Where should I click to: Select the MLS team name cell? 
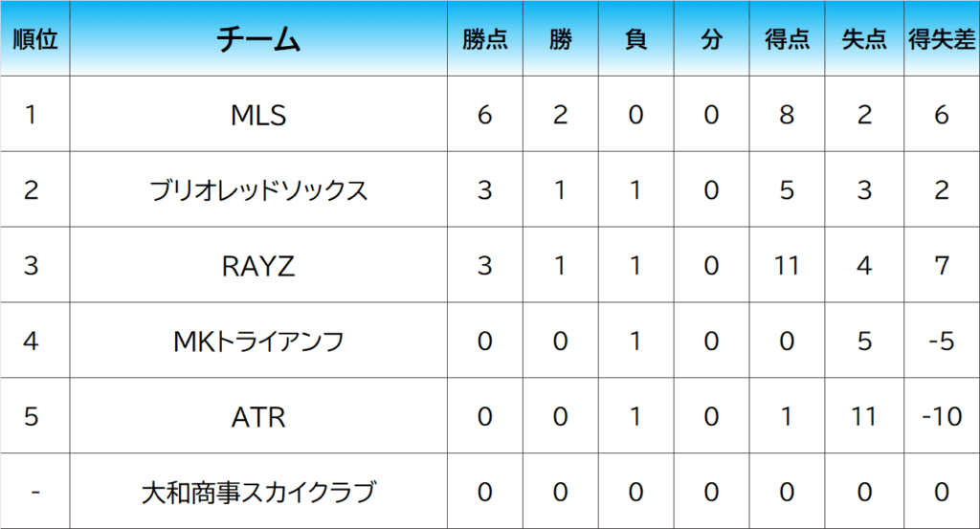point(258,115)
